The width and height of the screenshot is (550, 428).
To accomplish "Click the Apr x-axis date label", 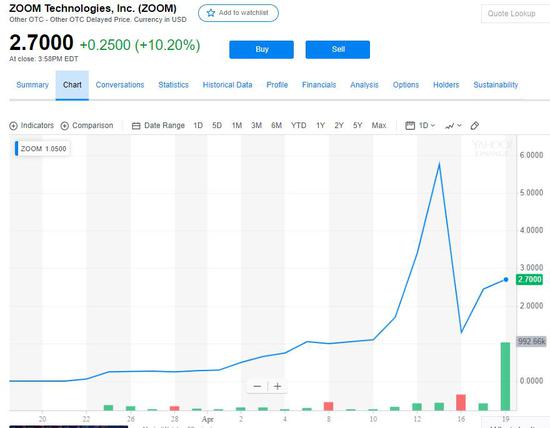I will point(208,419).
